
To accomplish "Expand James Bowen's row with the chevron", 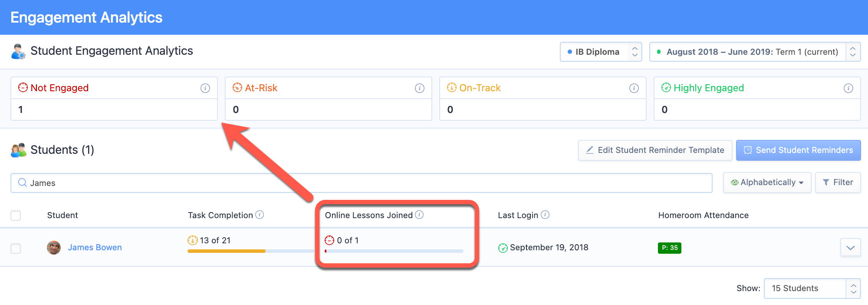I will click(851, 248).
